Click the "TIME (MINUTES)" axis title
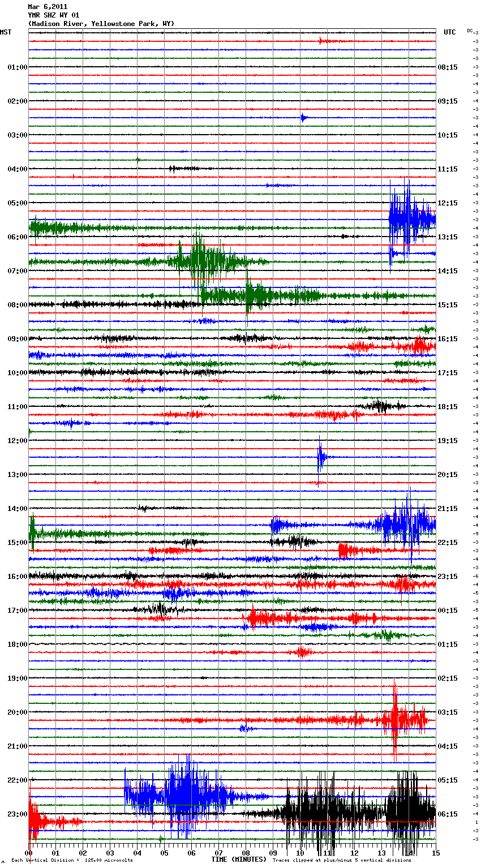 [239, 860]
